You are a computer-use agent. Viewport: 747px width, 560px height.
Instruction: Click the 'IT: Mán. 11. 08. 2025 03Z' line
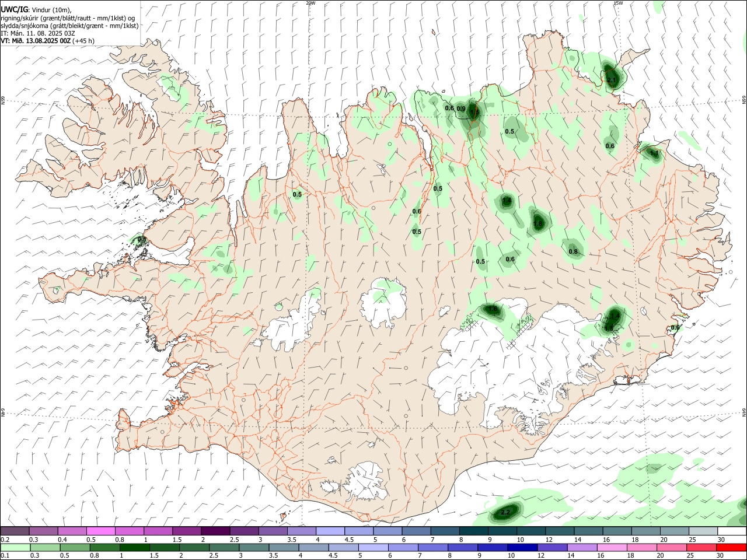point(38,33)
